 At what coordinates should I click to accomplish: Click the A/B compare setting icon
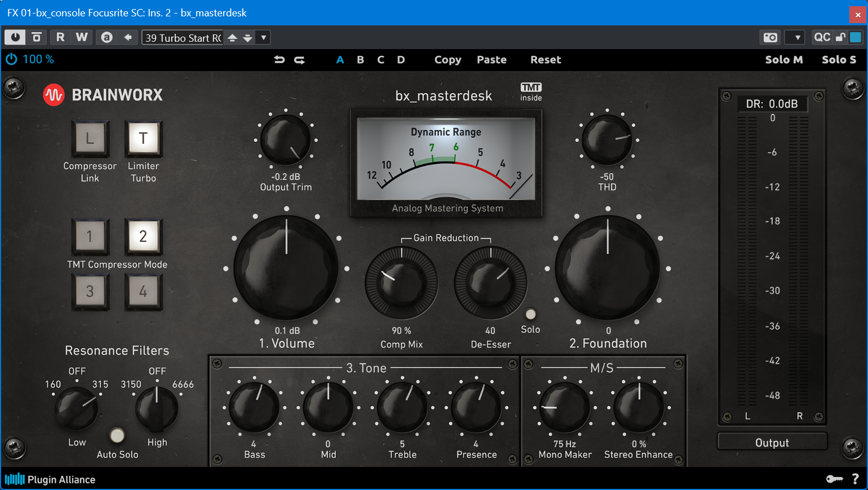coord(107,37)
